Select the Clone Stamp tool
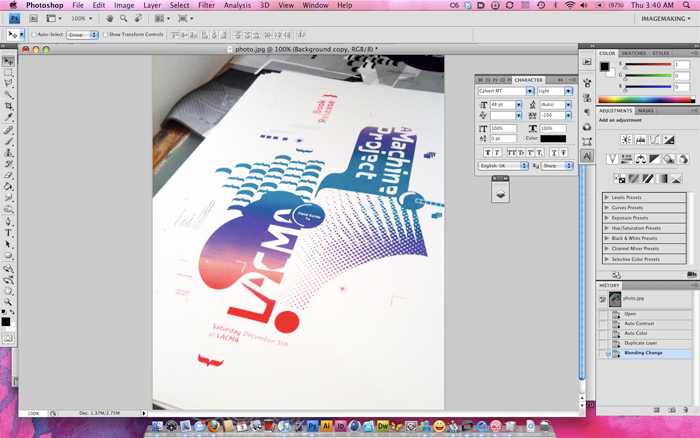The image size is (700, 438). pyautogui.click(x=8, y=153)
